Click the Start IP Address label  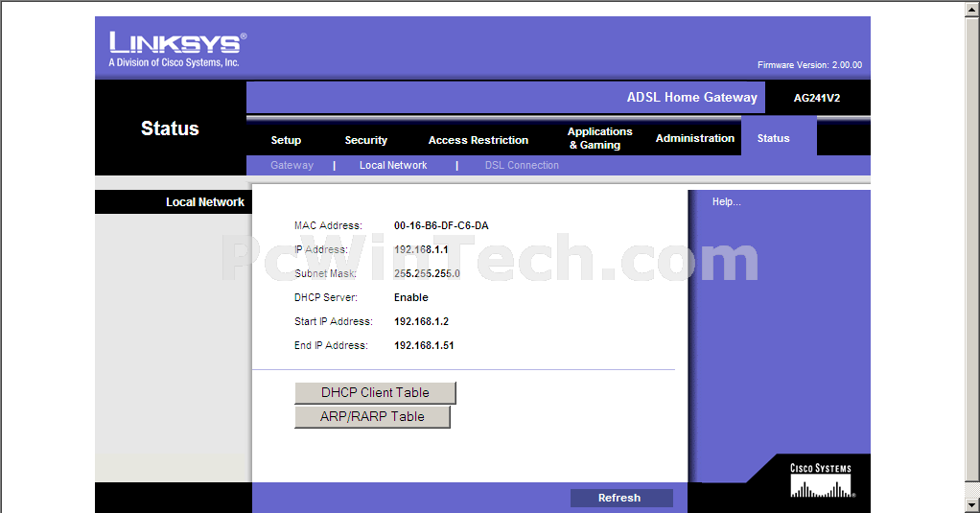click(333, 321)
